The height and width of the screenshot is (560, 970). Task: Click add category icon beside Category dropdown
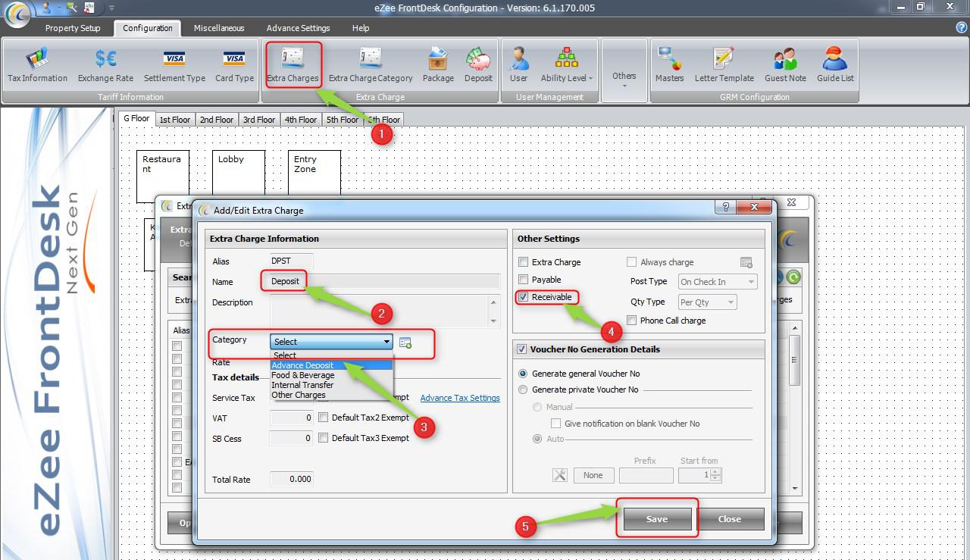(x=405, y=343)
